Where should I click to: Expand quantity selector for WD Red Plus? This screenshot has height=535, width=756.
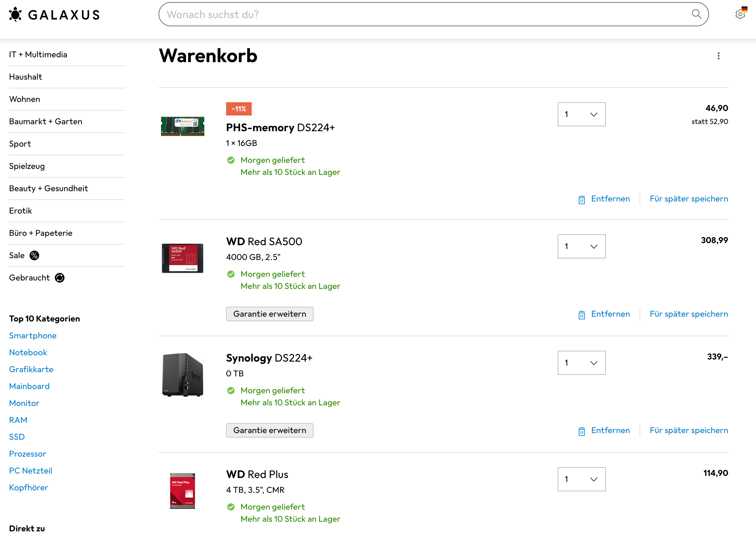pos(581,479)
